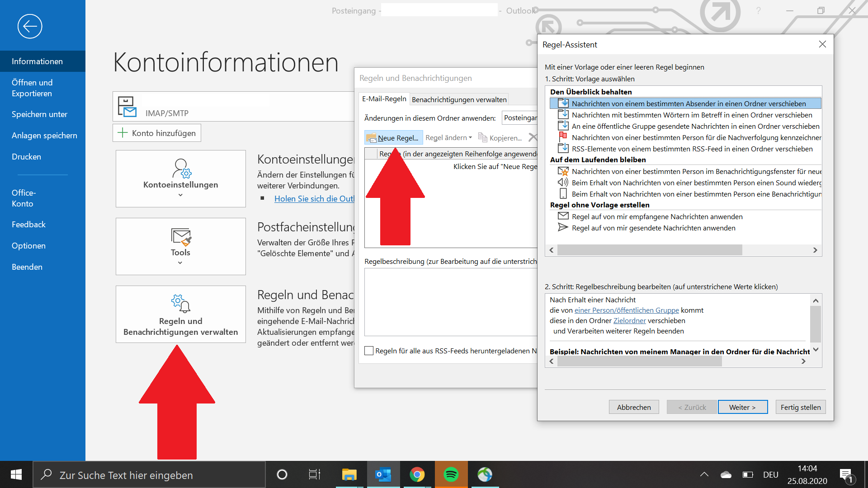The image size is (868, 488).
Task: Click the delete rule X icon
Action: 533,137
